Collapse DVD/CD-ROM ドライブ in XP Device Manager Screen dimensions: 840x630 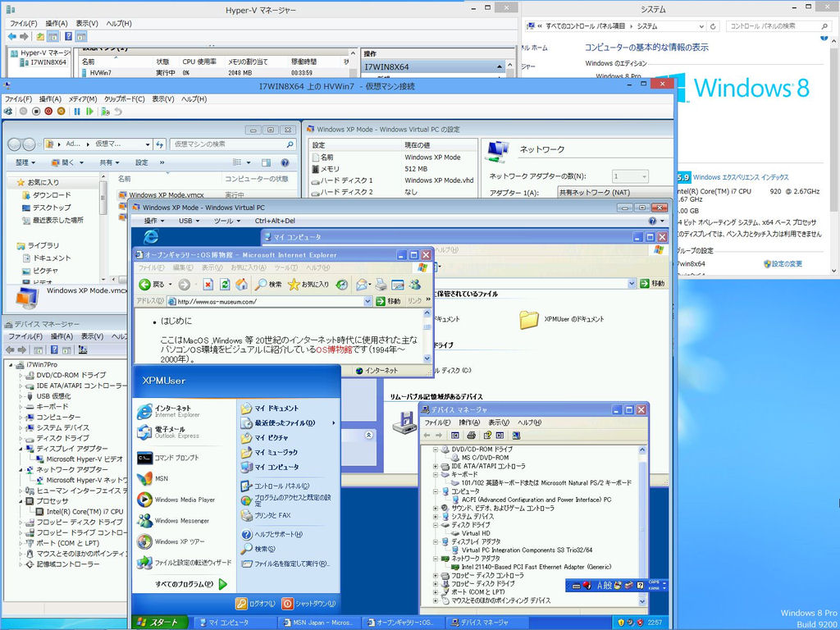pyautogui.click(x=436, y=450)
